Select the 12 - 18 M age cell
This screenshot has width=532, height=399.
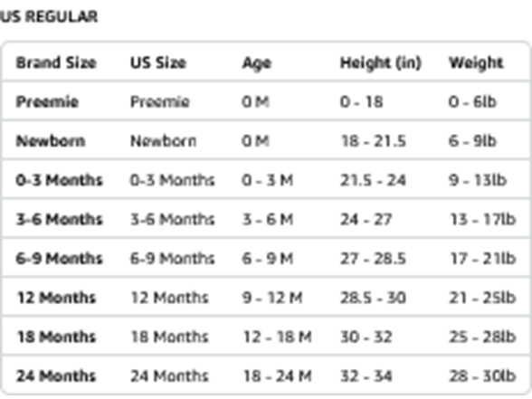pos(277,337)
